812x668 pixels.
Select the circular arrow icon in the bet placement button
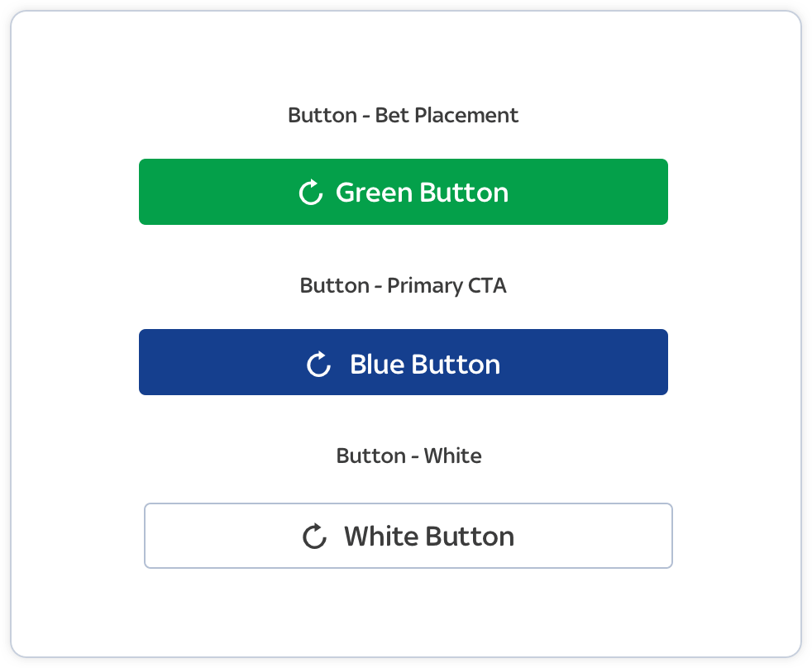pyautogui.click(x=310, y=191)
